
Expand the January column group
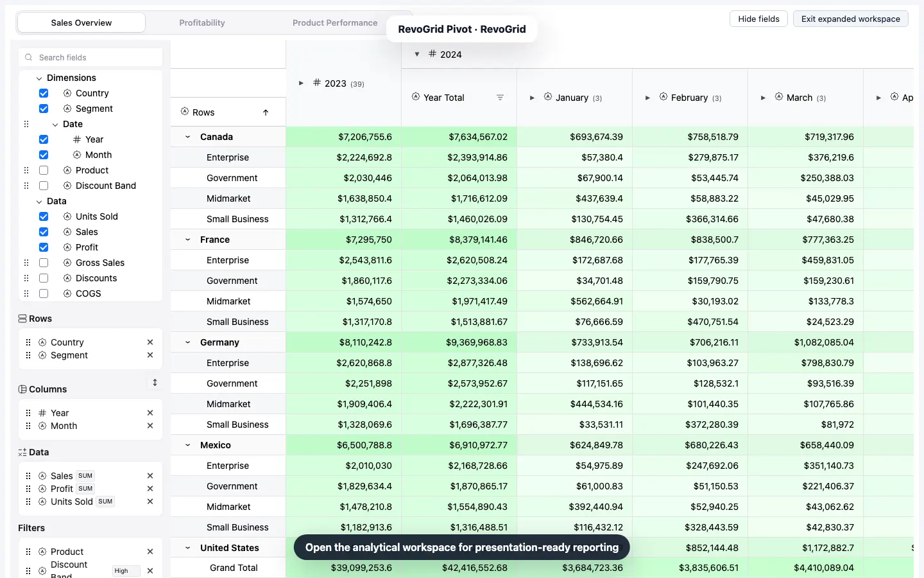(x=532, y=98)
